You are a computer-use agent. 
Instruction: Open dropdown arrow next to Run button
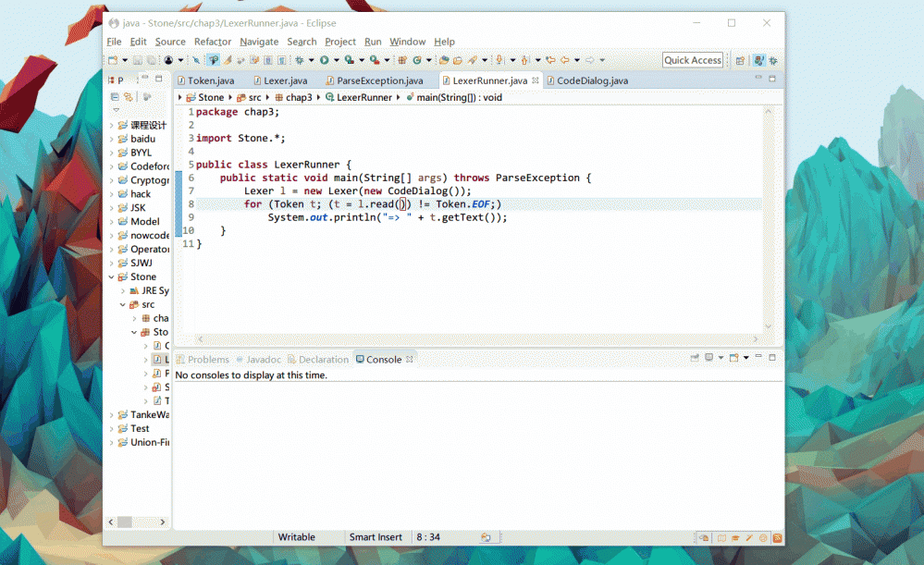point(336,60)
